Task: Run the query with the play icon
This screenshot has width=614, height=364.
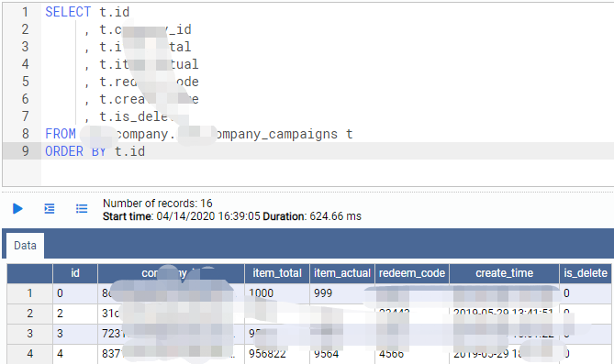Action: point(17,209)
